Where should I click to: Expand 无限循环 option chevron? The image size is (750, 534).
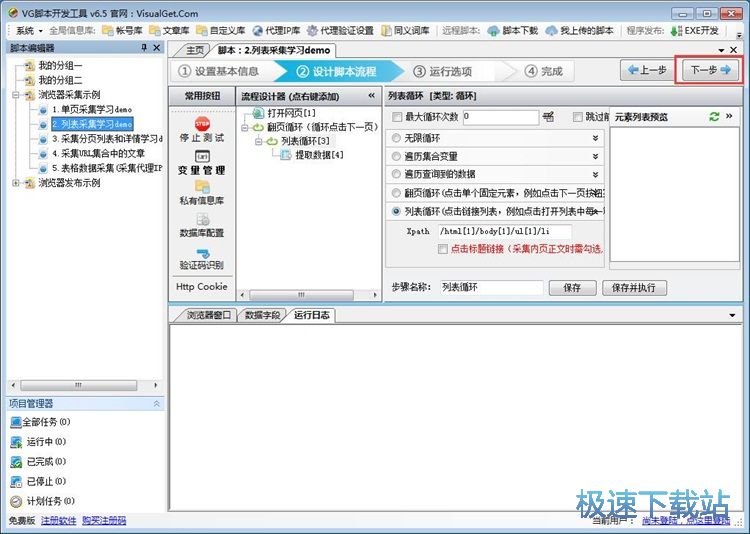(596, 138)
